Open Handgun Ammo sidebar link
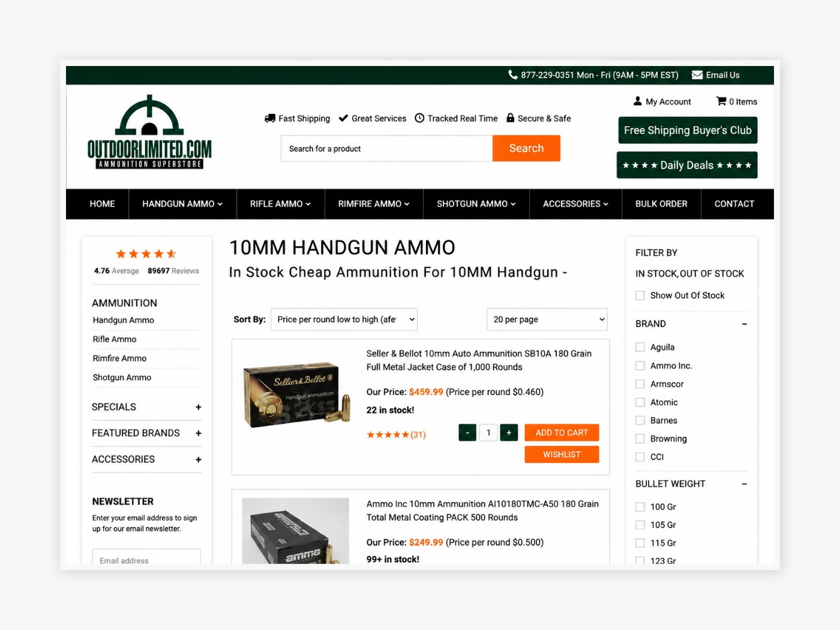The height and width of the screenshot is (630, 840). (124, 320)
